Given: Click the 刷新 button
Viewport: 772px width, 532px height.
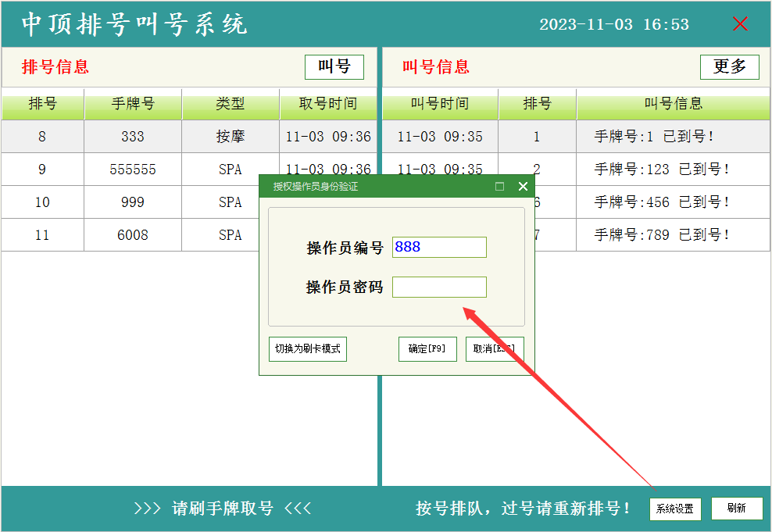Looking at the screenshot, I should (x=737, y=509).
